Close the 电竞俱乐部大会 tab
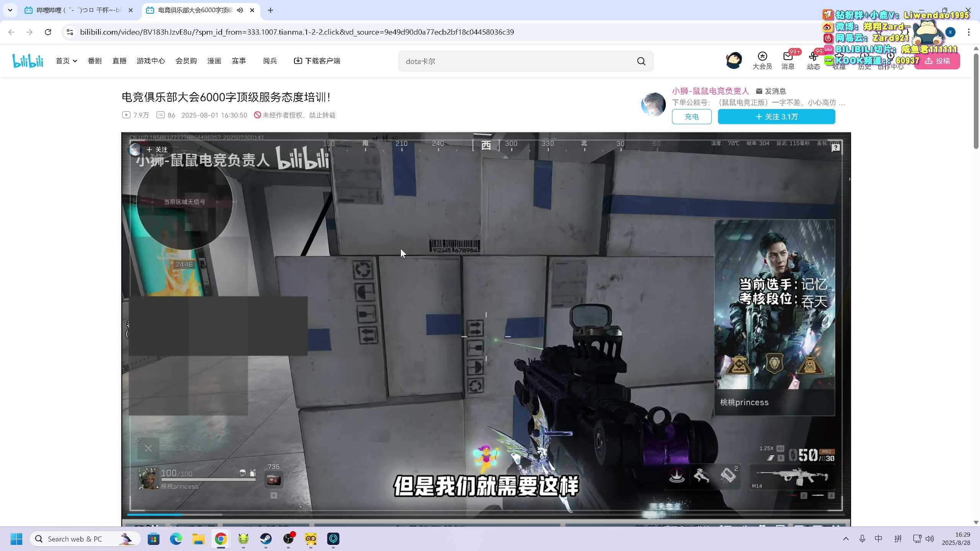The height and width of the screenshot is (551, 980). (x=252, y=10)
